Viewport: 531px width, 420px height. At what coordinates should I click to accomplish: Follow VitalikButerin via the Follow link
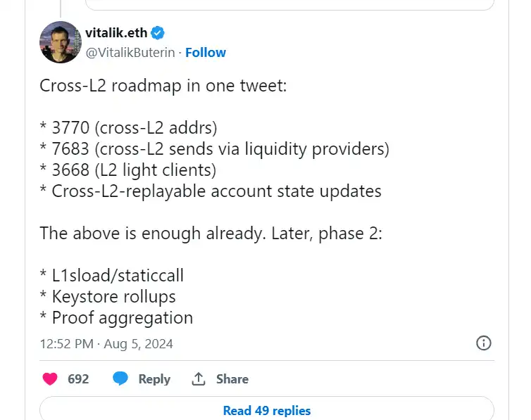206,53
